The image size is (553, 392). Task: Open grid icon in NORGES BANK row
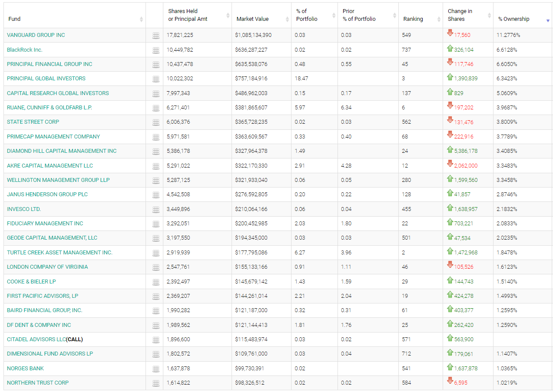(156, 369)
